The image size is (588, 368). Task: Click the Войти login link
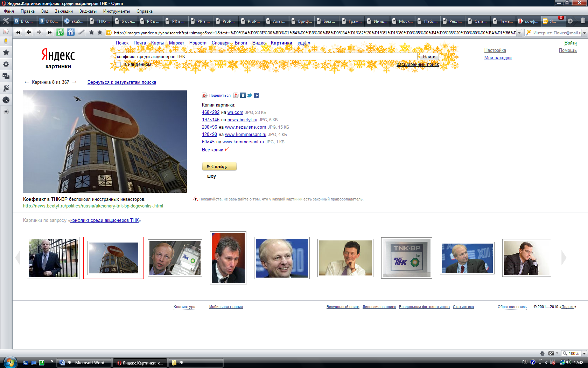[570, 43]
